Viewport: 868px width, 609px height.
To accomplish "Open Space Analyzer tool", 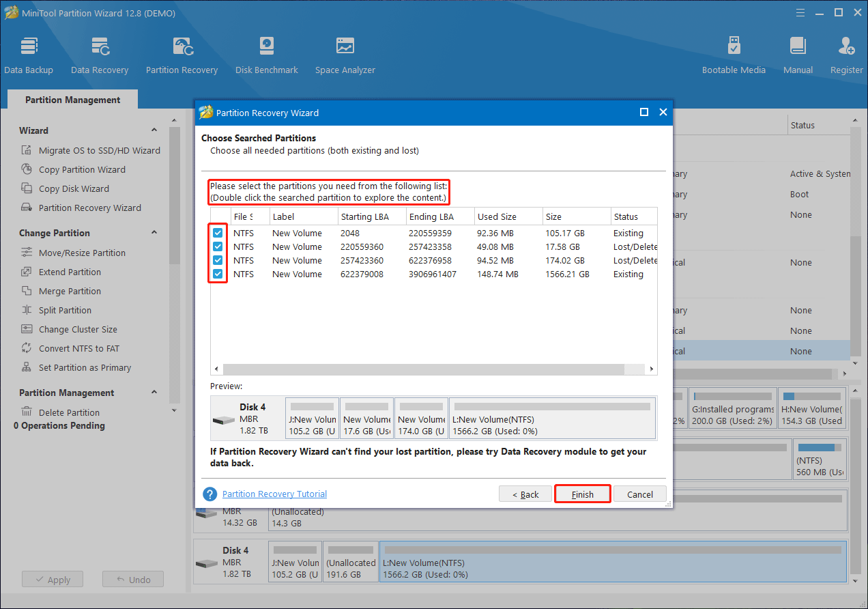I will (x=345, y=56).
